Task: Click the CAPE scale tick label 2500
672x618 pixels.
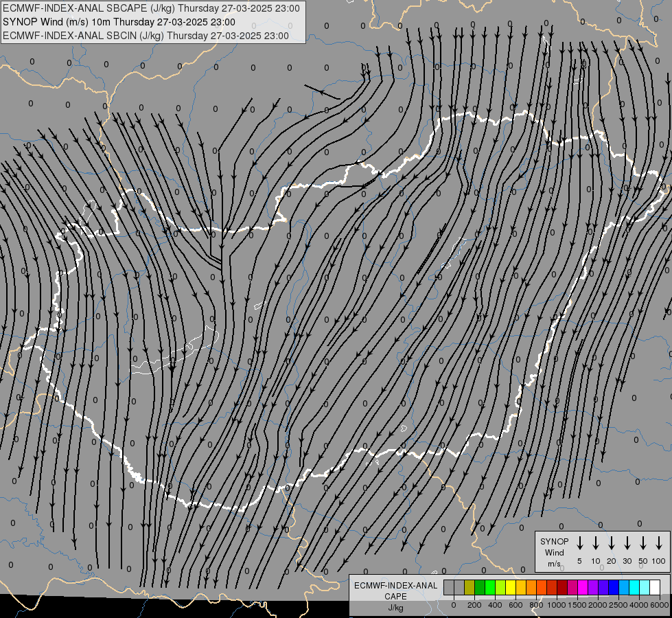Action: [618, 605]
